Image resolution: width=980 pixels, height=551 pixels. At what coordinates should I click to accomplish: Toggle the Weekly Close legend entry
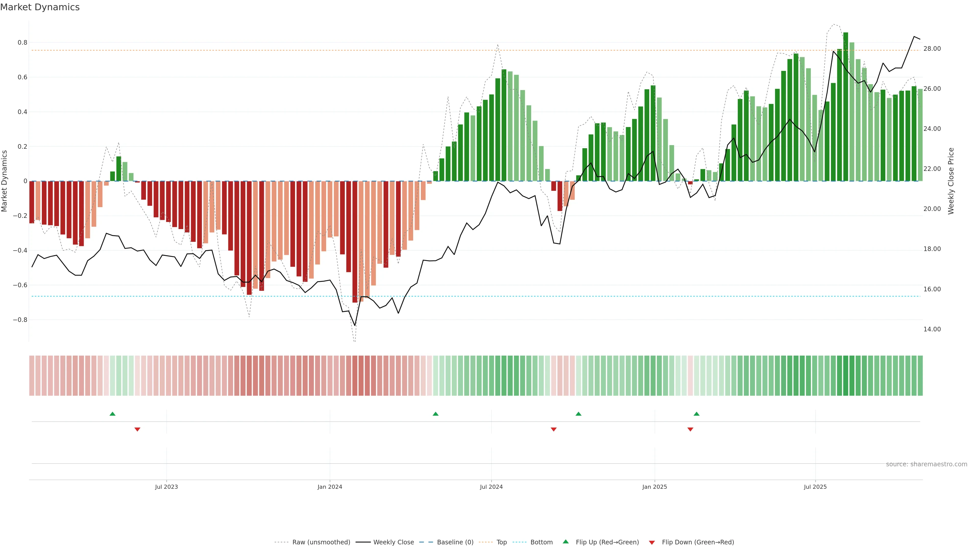(x=393, y=542)
